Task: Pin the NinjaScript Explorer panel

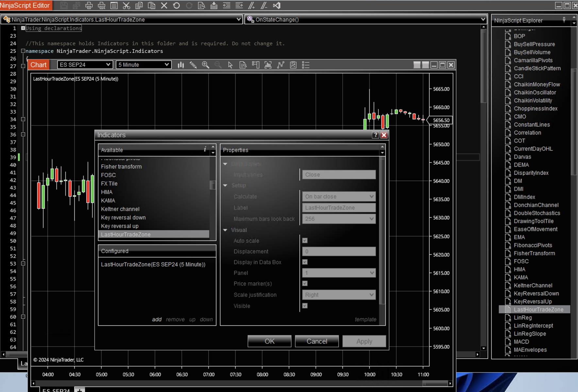Action: (564, 20)
